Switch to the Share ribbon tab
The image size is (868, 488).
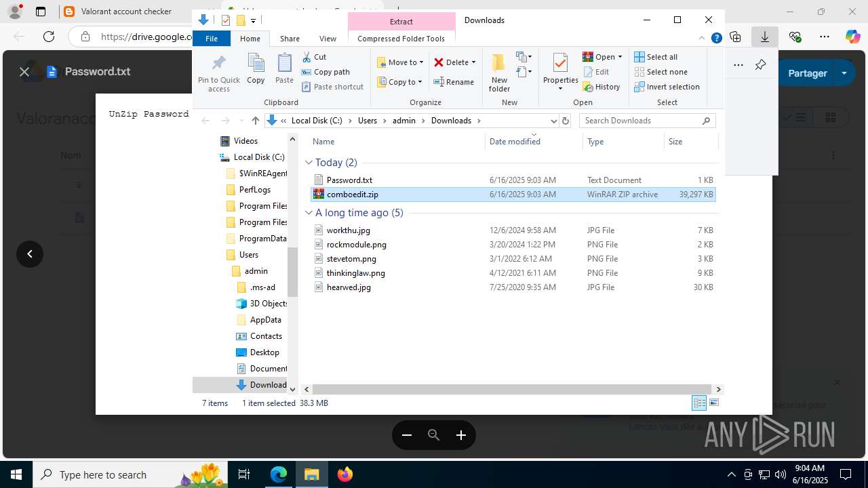tap(290, 39)
